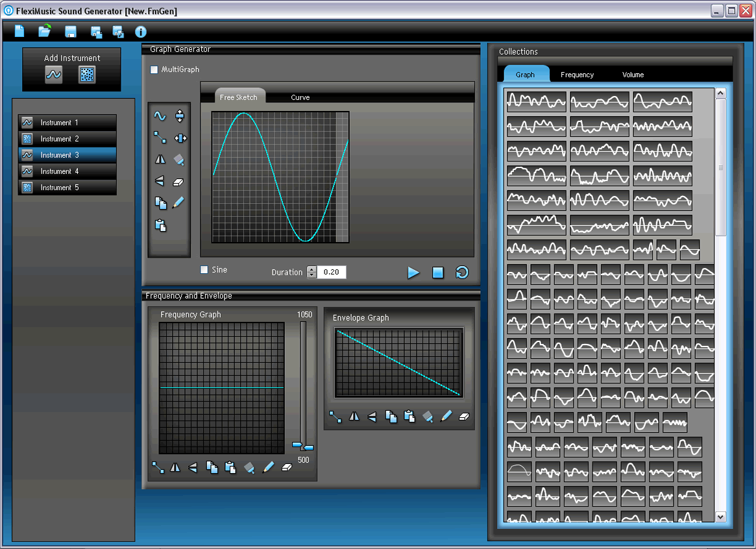Tick the Sine checkbox
The image size is (756, 549).
coord(204,270)
